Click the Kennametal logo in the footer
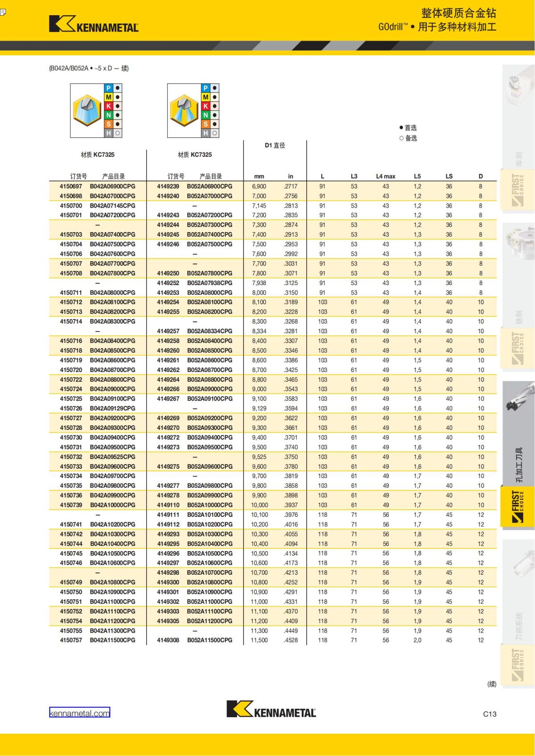Screen dimensions: 535x756 [271, 709]
